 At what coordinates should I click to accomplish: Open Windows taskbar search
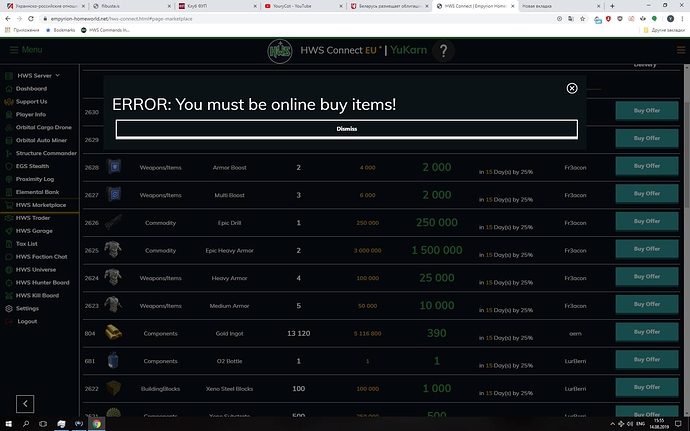tap(26, 424)
